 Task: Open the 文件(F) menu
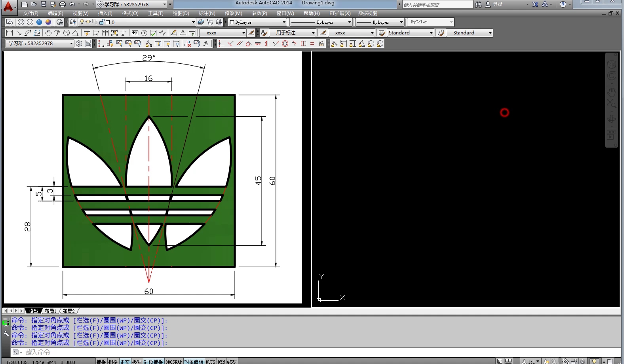pyautogui.click(x=30, y=13)
